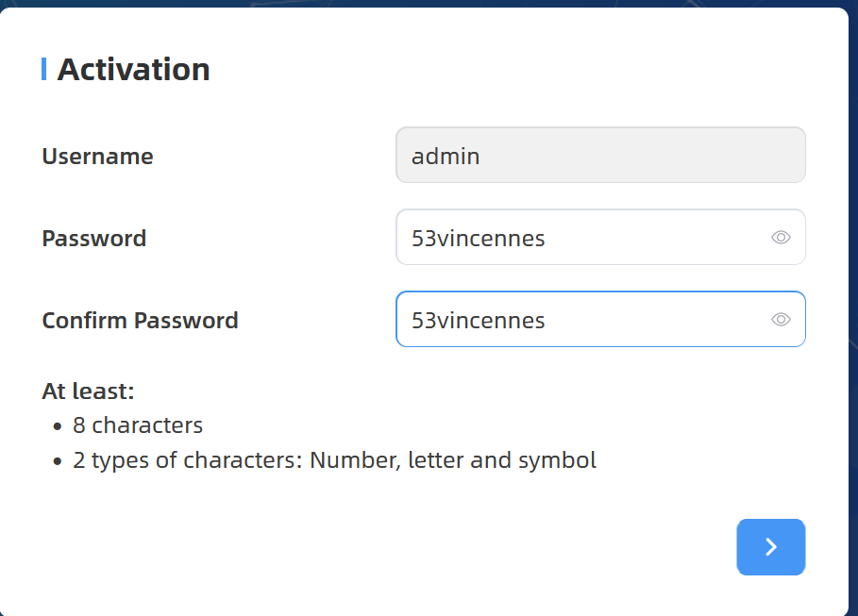Viewport: 858px width, 616px height.
Task: Click the 'admin' text in Username box
Action: [446, 157]
